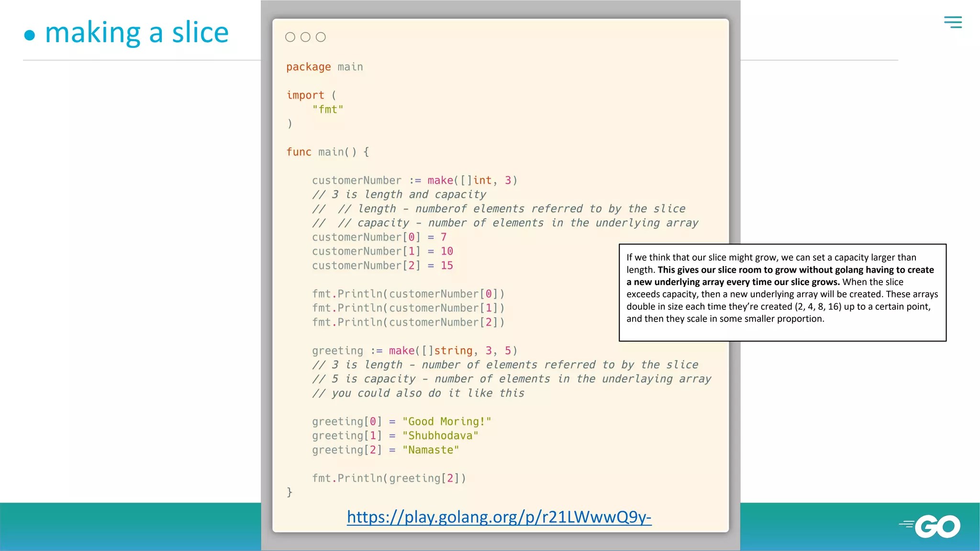The image size is (980, 551).
Task: Click the "Good Moring!" string literal
Action: [446, 421]
